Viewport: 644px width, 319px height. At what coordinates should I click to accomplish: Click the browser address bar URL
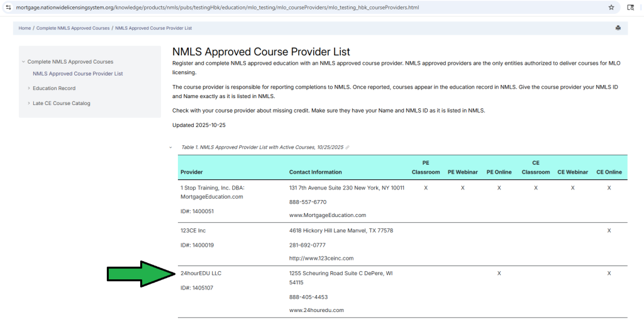click(x=217, y=8)
